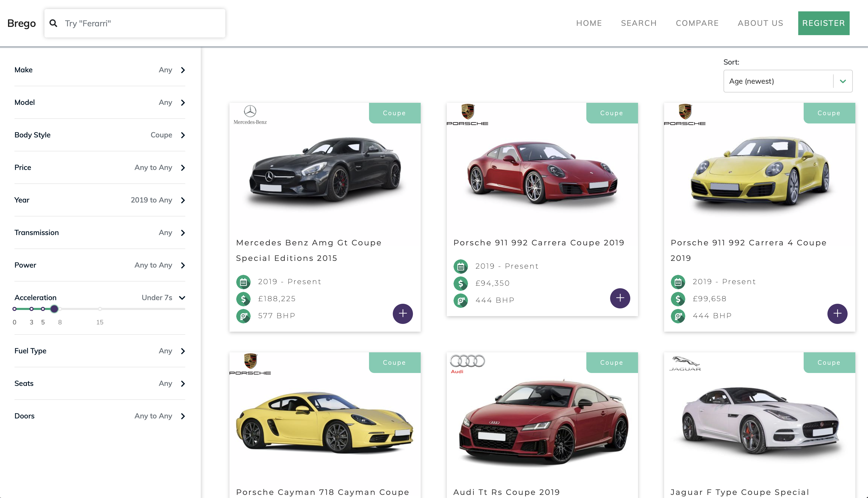This screenshot has width=868, height=498.
Task: Open the ABOUT US nav item
Action: (x=761, y=23)
